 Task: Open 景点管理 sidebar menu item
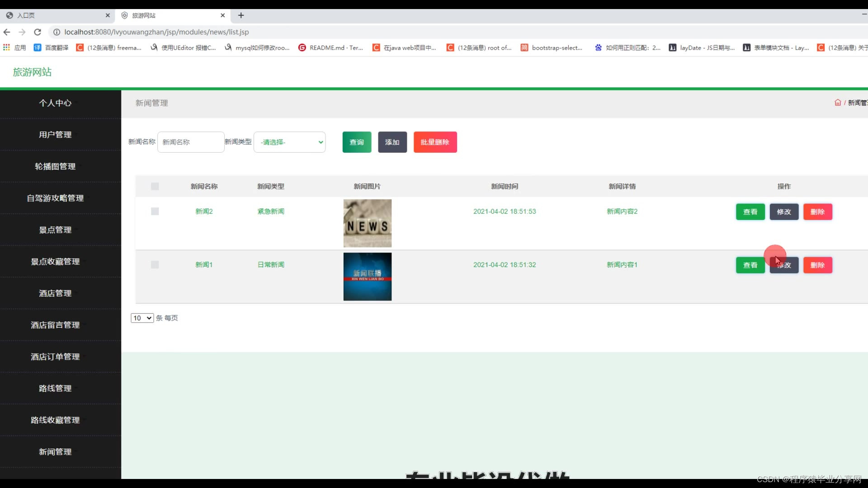click(55, 230)
